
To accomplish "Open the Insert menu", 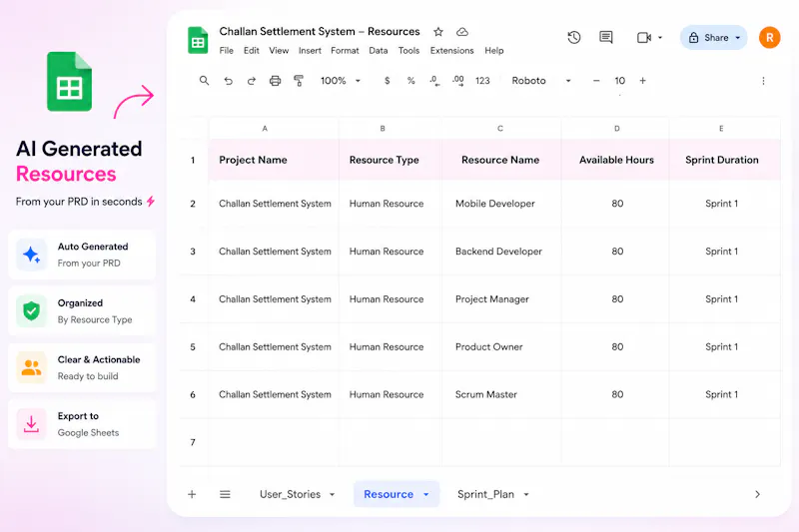I will pos(310,50).
